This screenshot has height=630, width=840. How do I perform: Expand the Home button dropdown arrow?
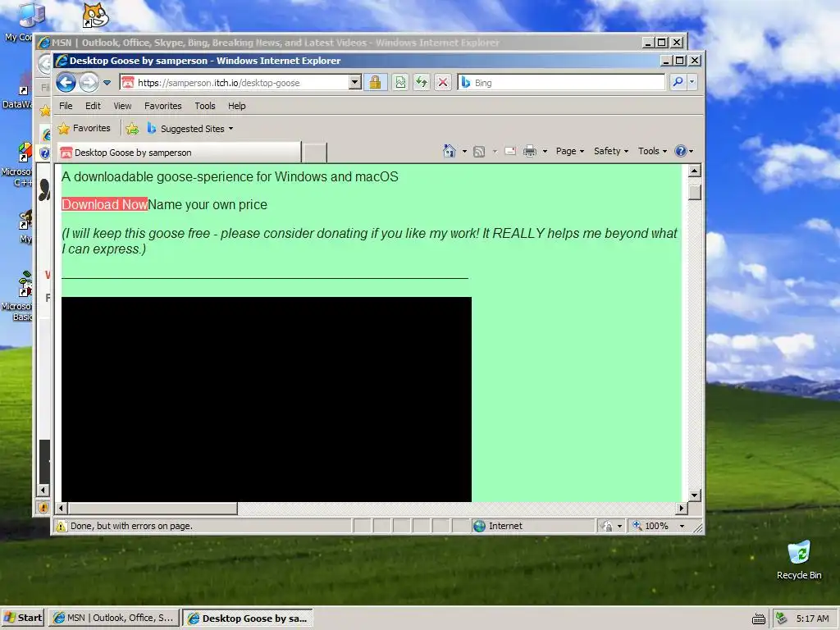tap(464, 151)
